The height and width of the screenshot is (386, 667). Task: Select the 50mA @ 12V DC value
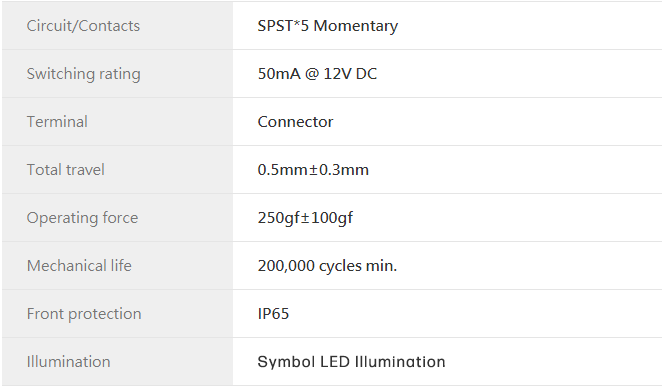pyautogui.click(x=317, y=74)
